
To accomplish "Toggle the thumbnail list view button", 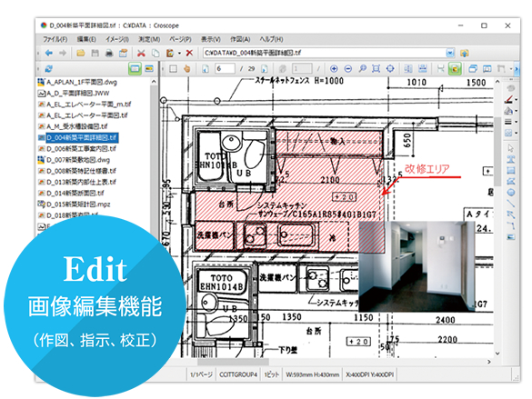I will point(149,69).
